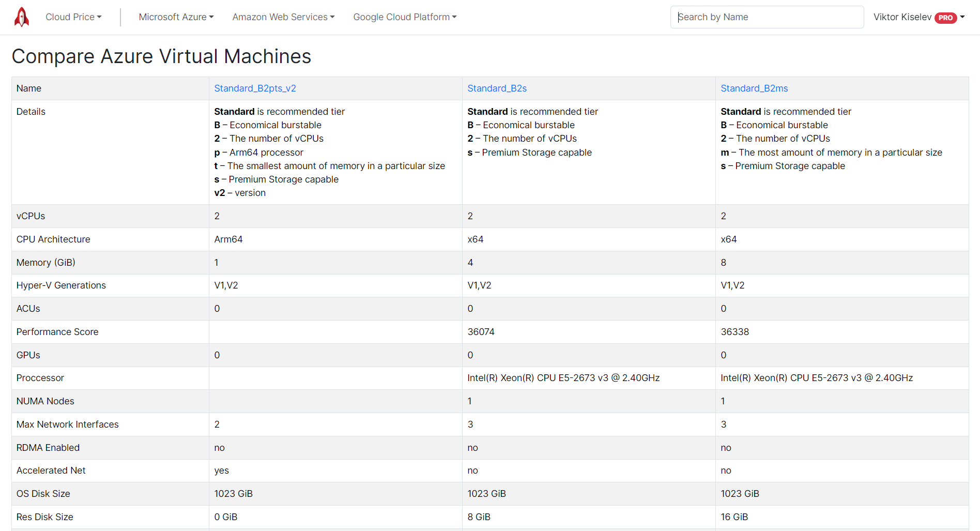The image size is (980, 531).
Task: Click the Res Disk Size label
Action: [45, 517]
